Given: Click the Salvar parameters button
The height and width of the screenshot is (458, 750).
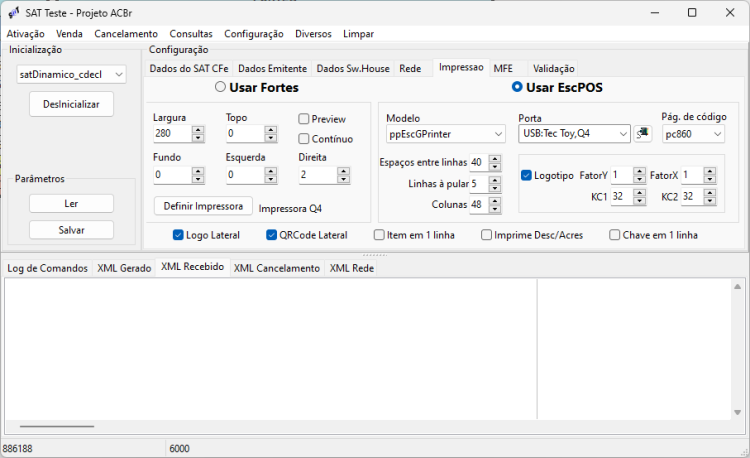Looking at the screenshot, I should point(71,230).
